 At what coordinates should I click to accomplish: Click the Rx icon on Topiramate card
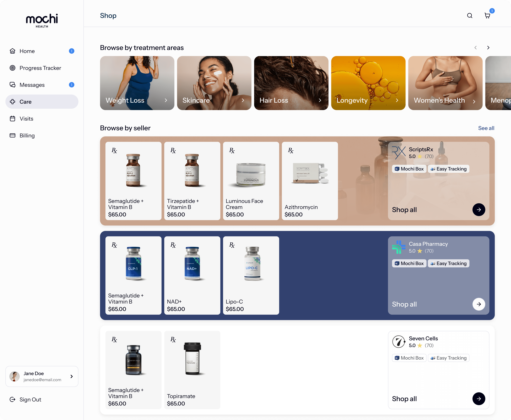(173, 340)
